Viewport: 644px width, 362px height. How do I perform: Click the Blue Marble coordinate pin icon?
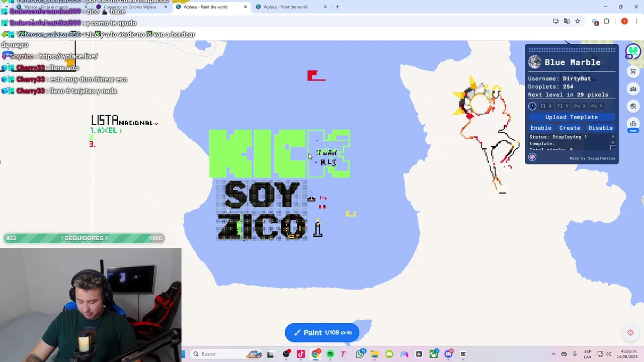coord(532,106)
